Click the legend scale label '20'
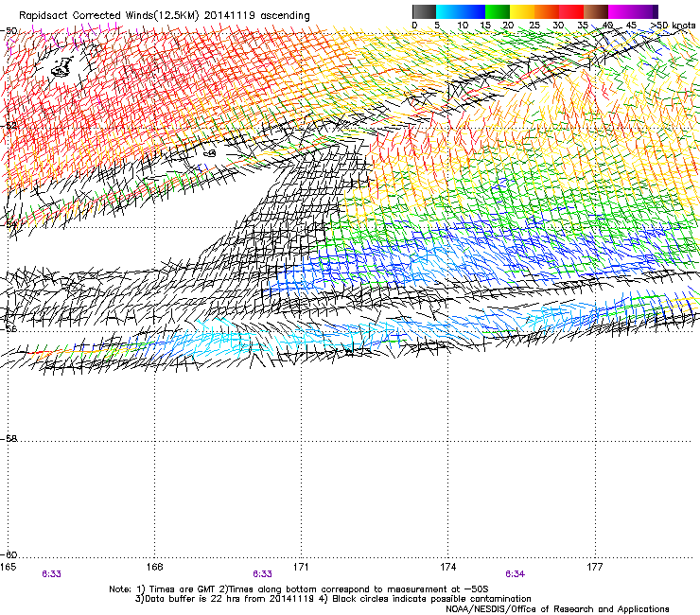 508,25
